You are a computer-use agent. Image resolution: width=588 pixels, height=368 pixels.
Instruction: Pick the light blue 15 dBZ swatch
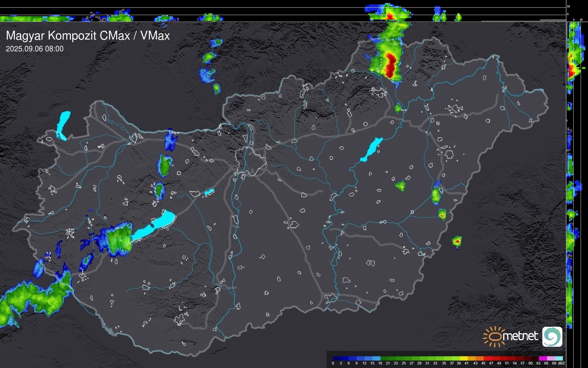(376, 358)
